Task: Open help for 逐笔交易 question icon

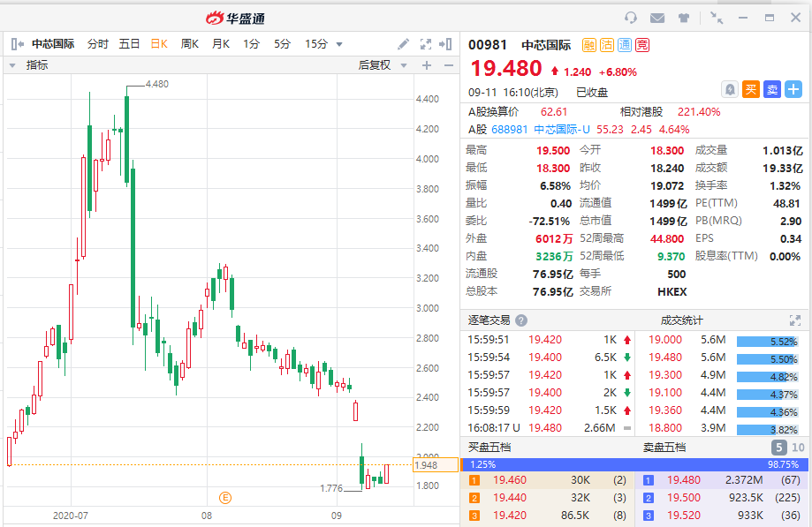Action: tap(521, 320)
